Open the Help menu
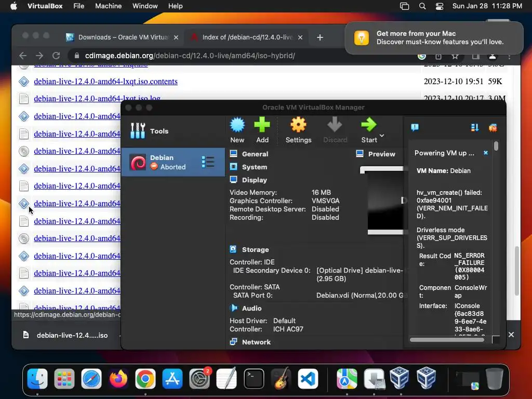This screenshot has width=532, height=399. pyautogui.click(x=176, y=6)
